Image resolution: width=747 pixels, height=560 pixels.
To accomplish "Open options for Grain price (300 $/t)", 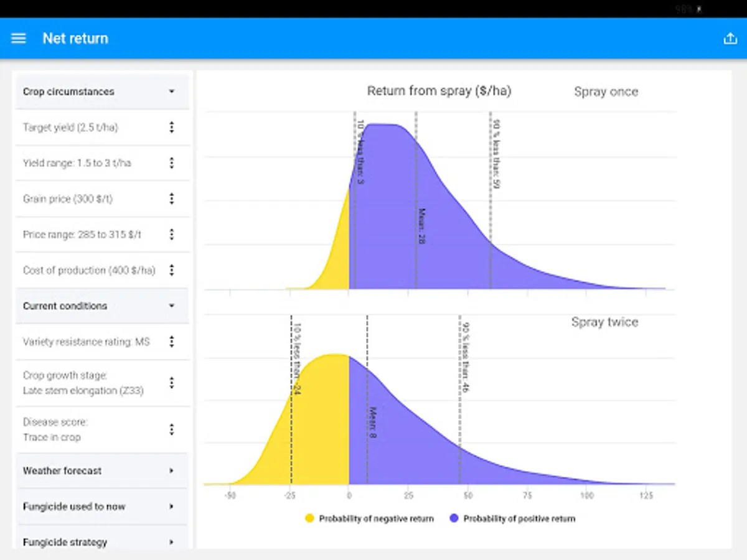I will (172, 199).
